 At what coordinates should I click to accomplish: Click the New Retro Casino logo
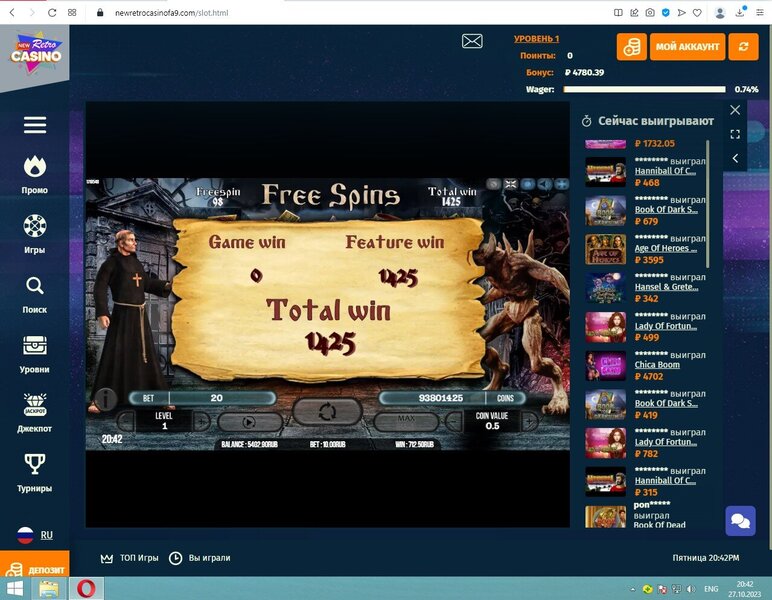tap(35, 53)
